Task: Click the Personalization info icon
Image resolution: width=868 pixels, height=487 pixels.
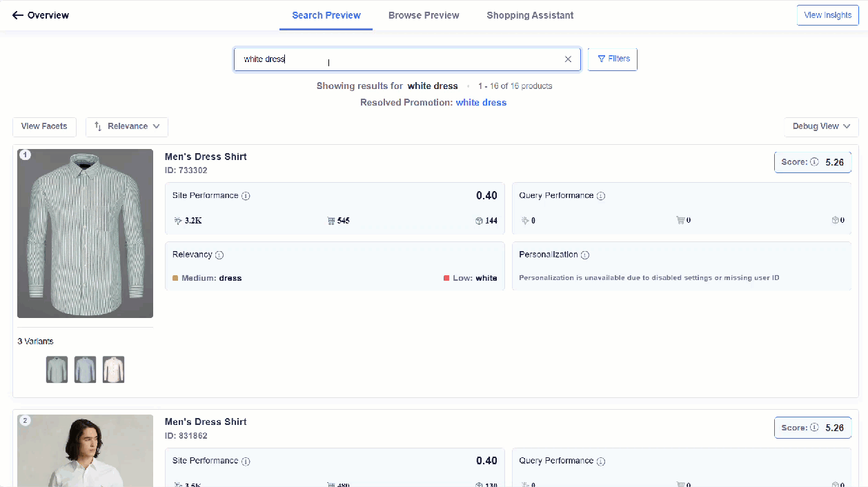Action: (x=585, y=255)
